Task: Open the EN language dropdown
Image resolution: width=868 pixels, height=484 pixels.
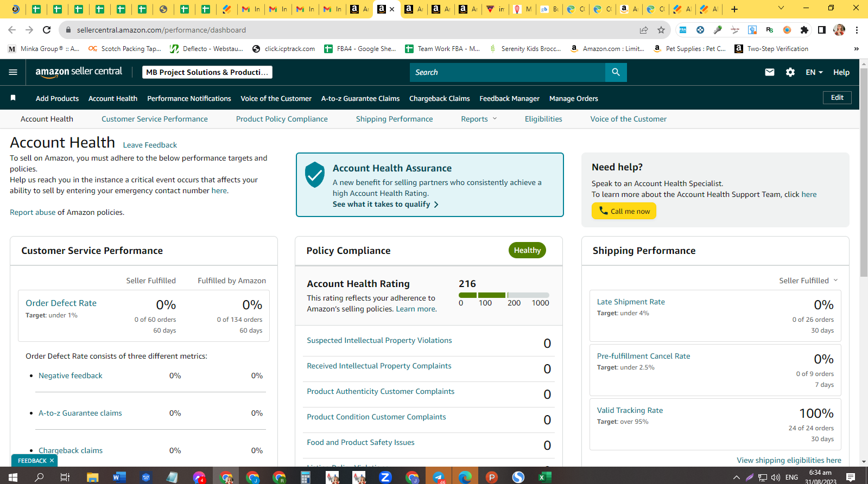Action: (814, 72)
